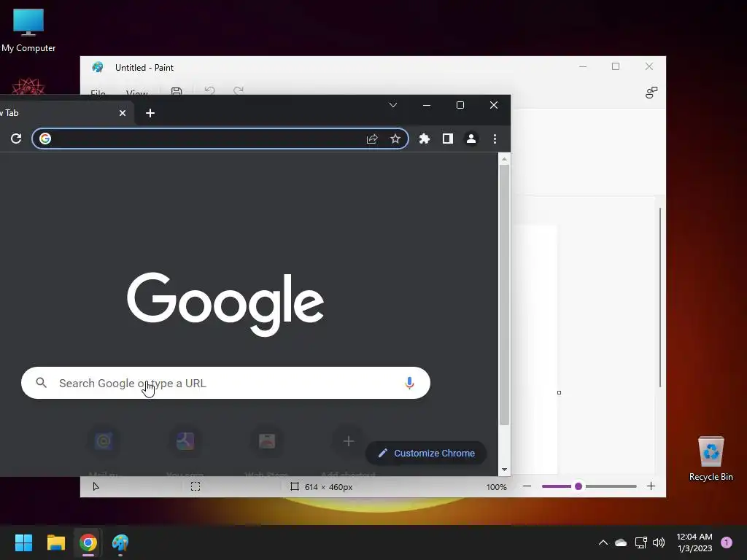
Task: Click the network tray icon
Action: (x=640, y=542)
